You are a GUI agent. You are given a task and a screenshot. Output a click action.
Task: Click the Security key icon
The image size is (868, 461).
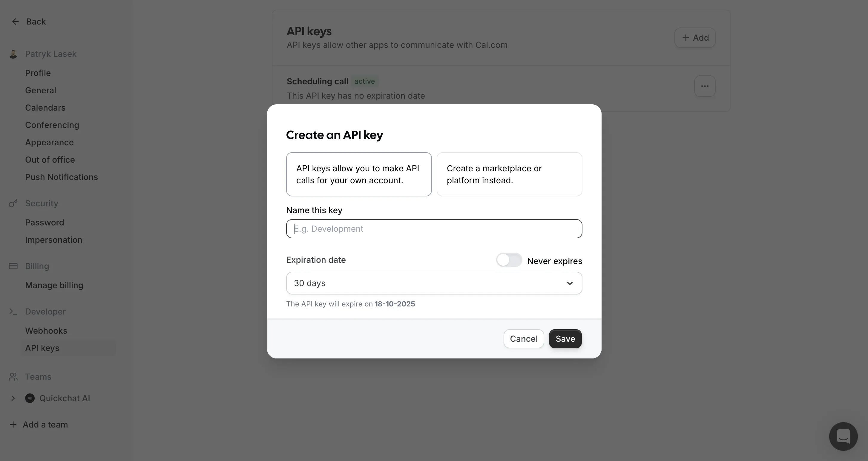[13, 203]
